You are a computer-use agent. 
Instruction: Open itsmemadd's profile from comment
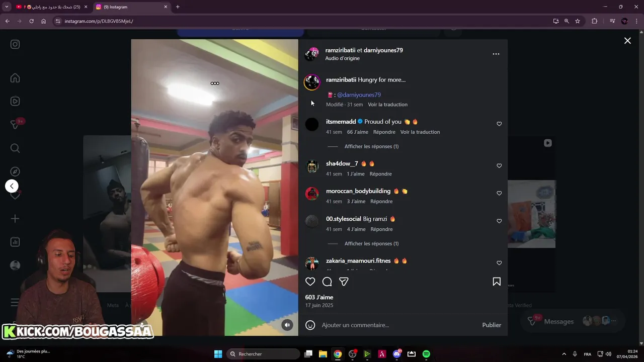(x=341, y=122)
